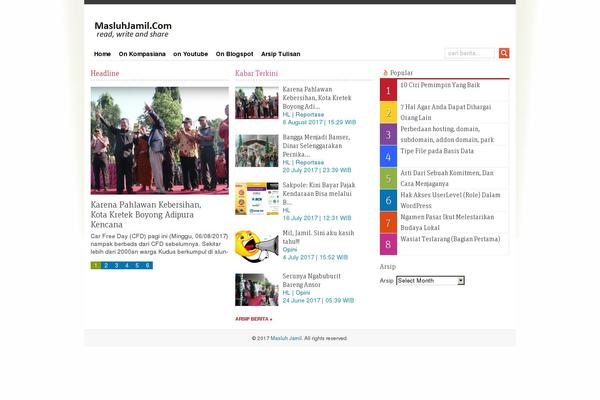This screenshot has height=400, width=600.
Task: Click the magenta number 8 popular badge
Action: coord(388,244)
